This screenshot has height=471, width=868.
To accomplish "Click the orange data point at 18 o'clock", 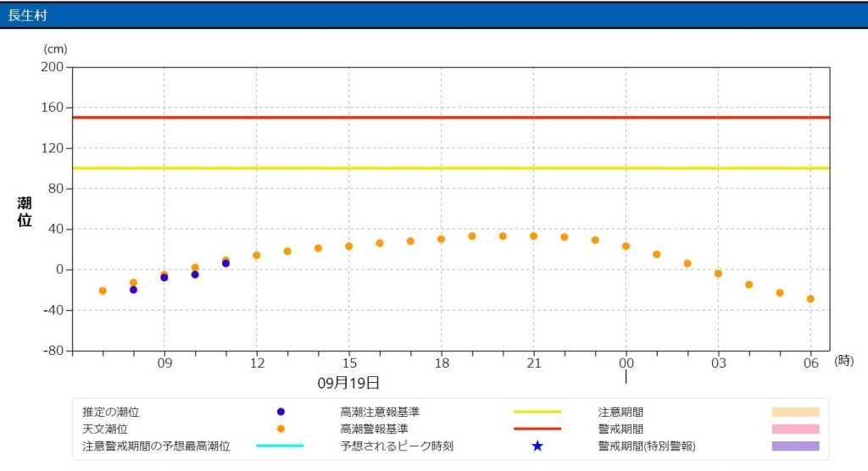I will tap(441, 239).
